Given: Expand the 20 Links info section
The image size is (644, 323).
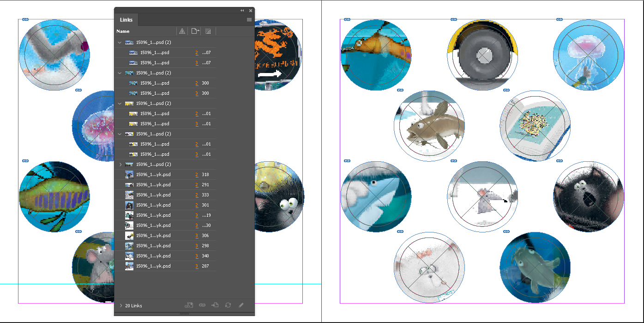Looking at the screenshot, I should (121, 305).
